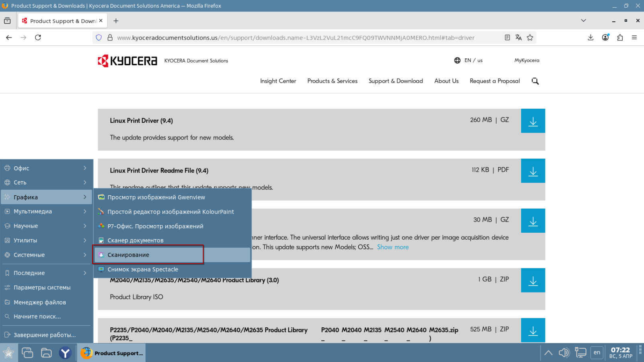Viewport: 644px width, 362px height.
Task: Open the Firefox extensions icon
Action: click(x=620, y=37)
